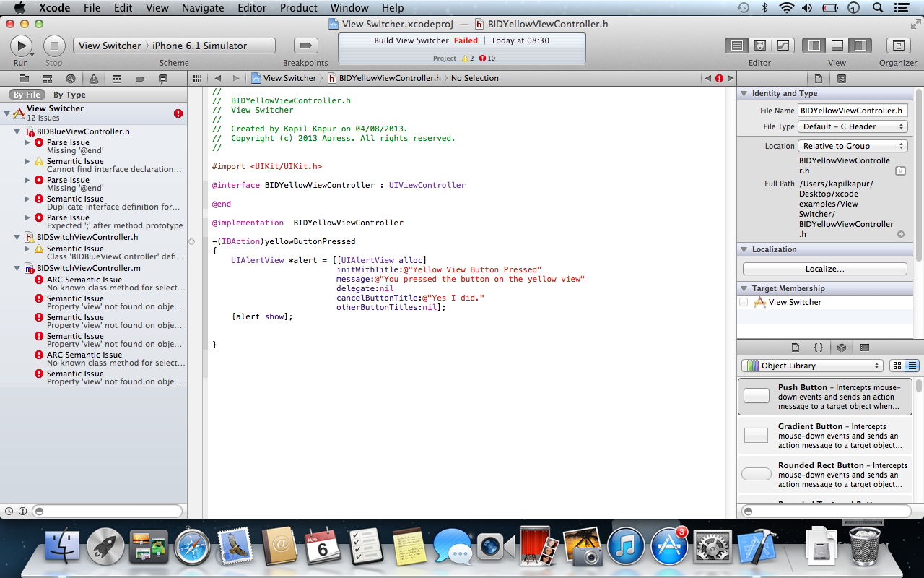Switch issue list to By Type

pyautogui.click(x=69, y=95)
